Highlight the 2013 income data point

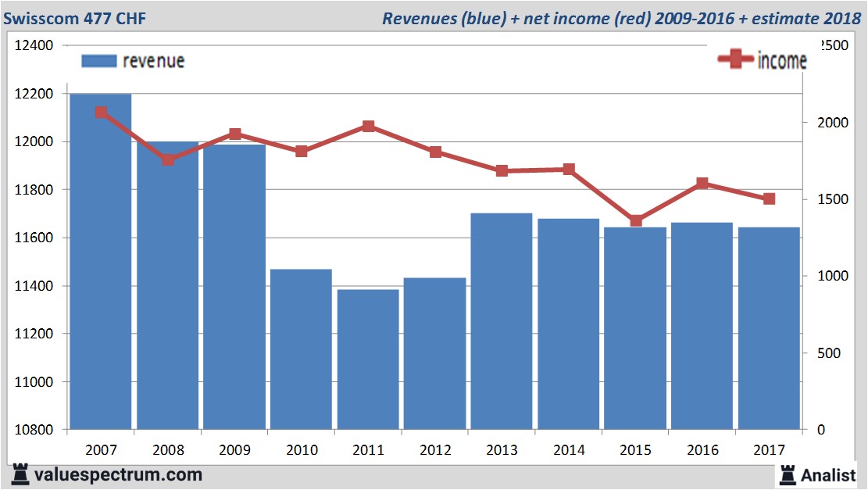502,170
